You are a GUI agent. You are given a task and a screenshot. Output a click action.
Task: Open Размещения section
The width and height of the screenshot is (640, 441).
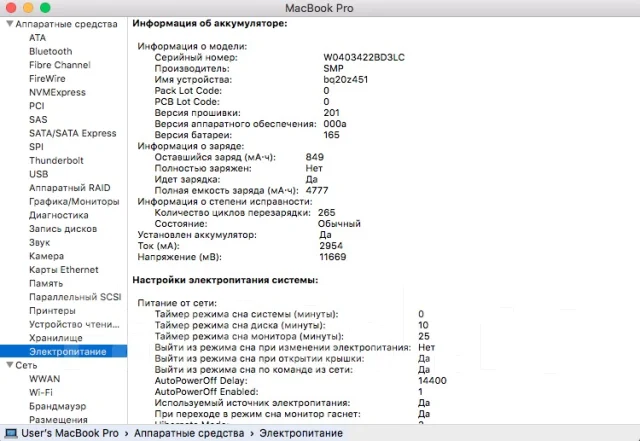coord(58,420)
